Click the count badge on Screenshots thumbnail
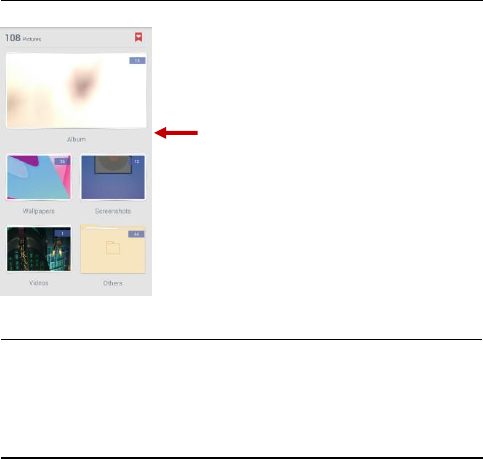This screenshot has height=459, width=483. tap(137, 161)
